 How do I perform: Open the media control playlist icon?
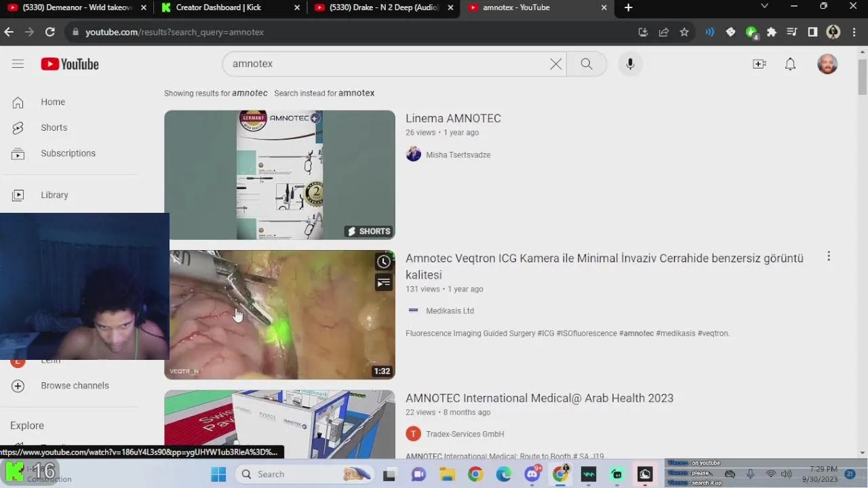point(792,32)
